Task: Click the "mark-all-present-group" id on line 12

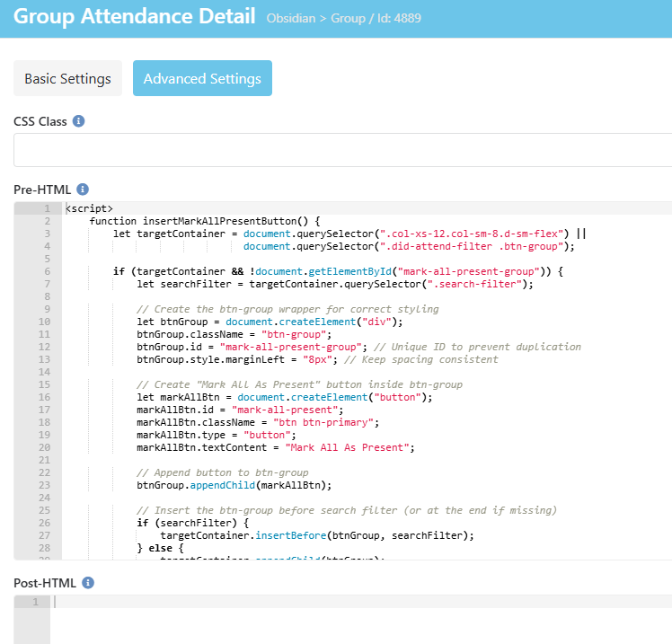Action: (x=290, y=347)
